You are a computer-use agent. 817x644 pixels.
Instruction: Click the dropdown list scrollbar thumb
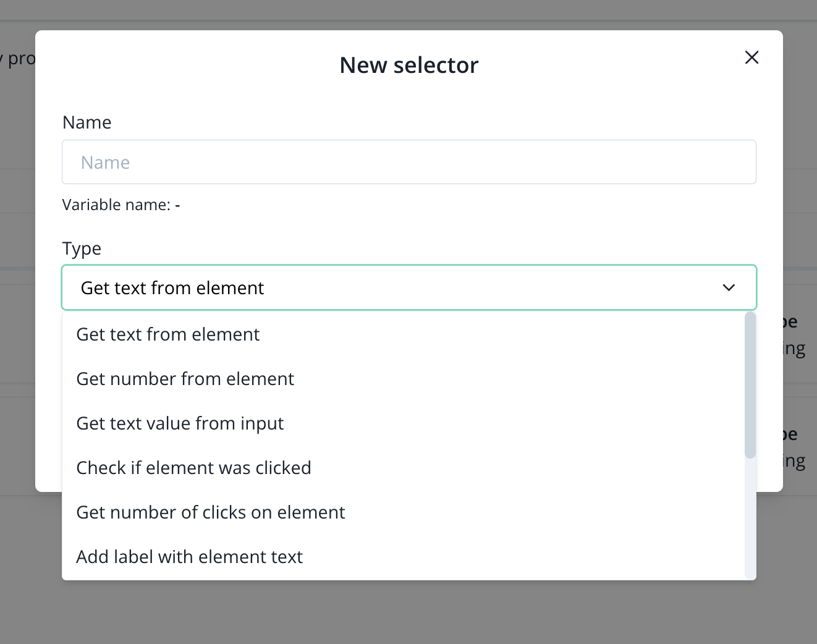(x=750, y=384)
